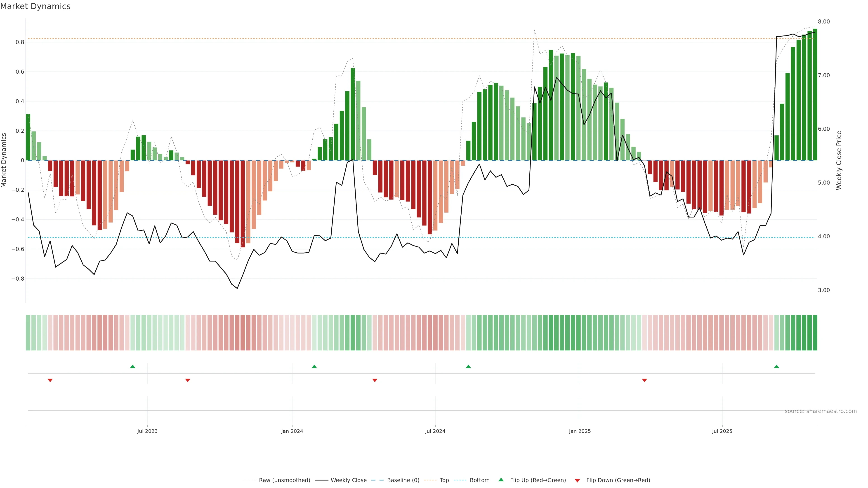
Task: Click the flip-down triangle after Jul 2023
Action: [x=188, y=380]
